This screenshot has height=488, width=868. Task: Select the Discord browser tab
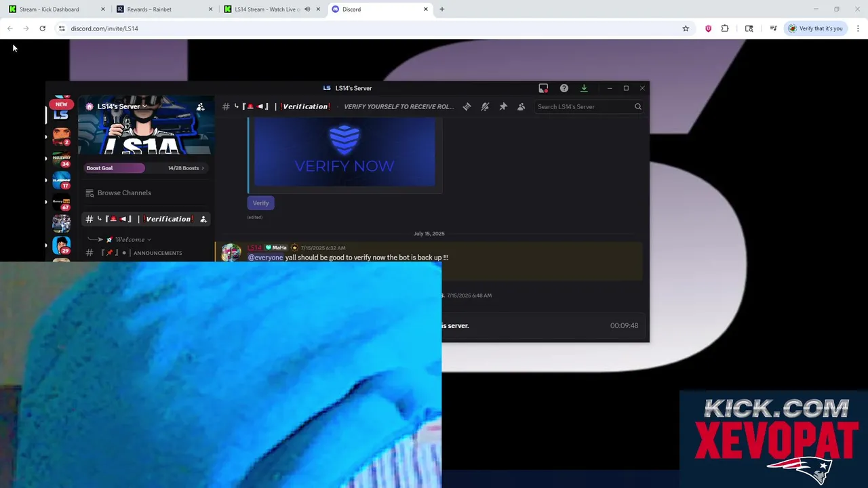pyautogui.click(x=378, y=9)
